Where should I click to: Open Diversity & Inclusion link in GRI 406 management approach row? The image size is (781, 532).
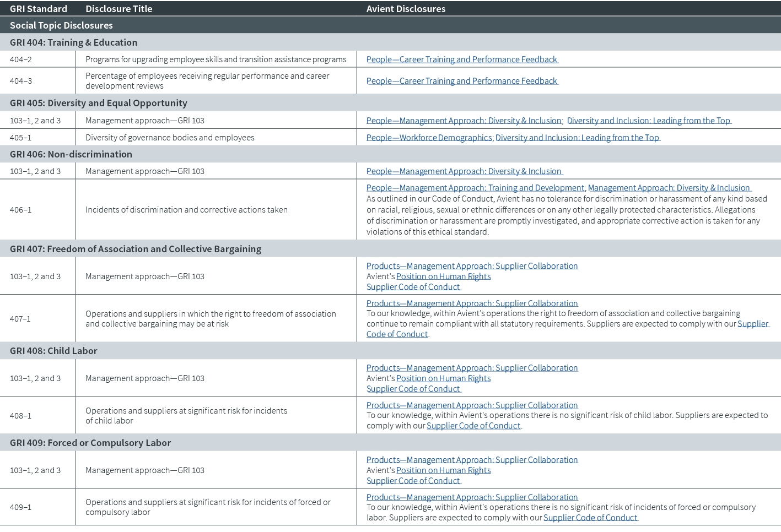464,171
